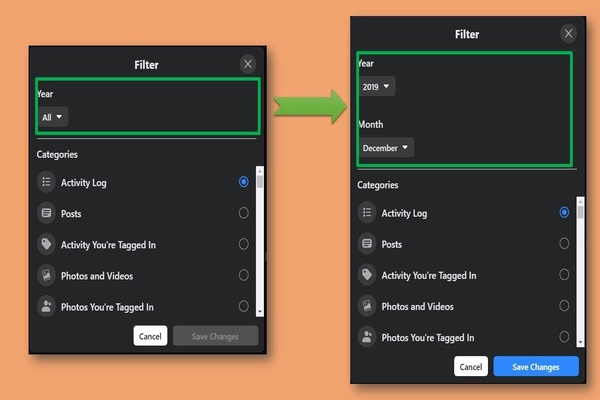Viewport: 600px width, 400px height.
Task: Click Photos and Videos icon in right dialog
Action: (367, 305)
